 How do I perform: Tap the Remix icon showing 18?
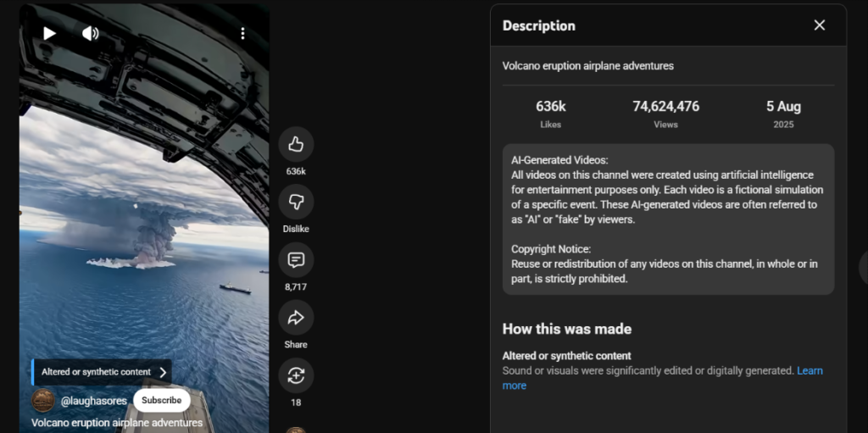(x=296, y=375)
